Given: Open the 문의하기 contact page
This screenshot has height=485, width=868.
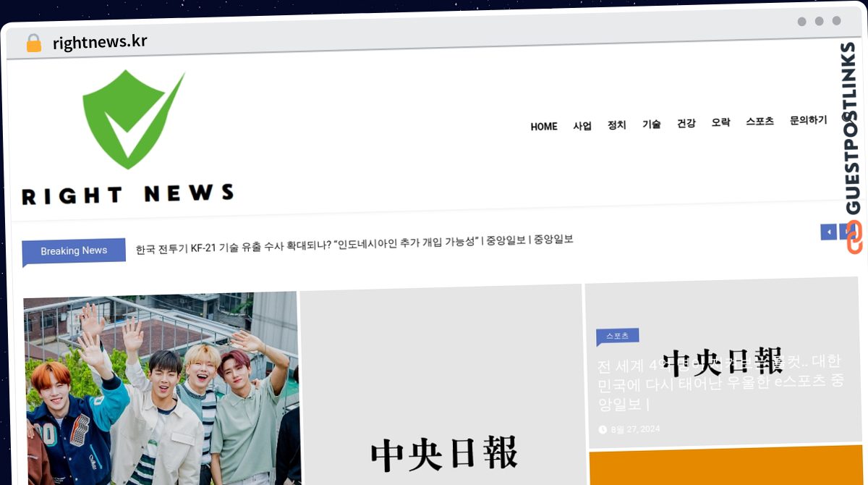Looking at the screenshot, I should coord(809,120).
